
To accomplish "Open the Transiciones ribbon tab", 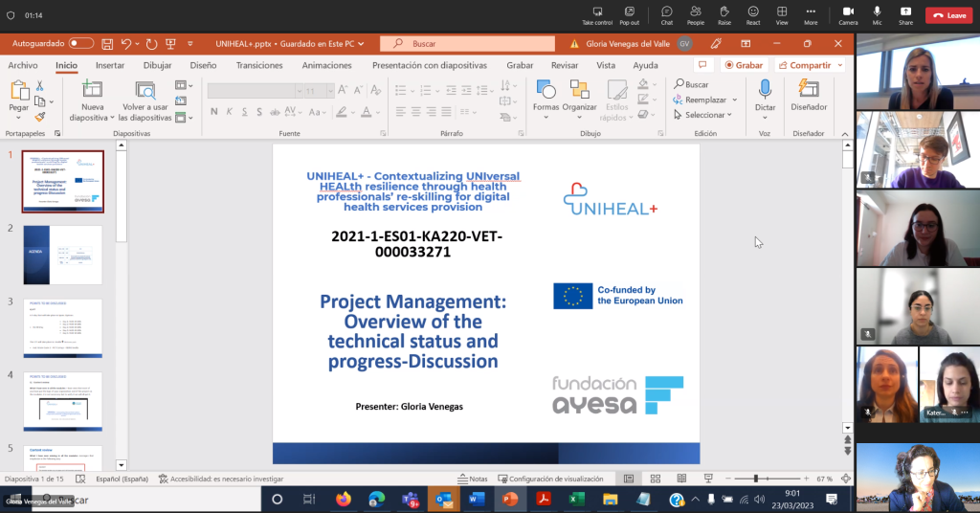I will (x=259, y=65).
